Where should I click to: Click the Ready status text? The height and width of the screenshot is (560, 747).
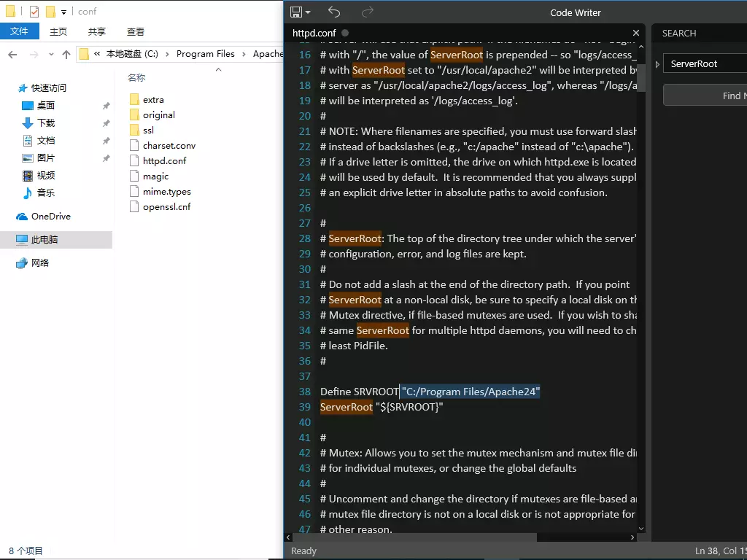(x=303, y=551)
